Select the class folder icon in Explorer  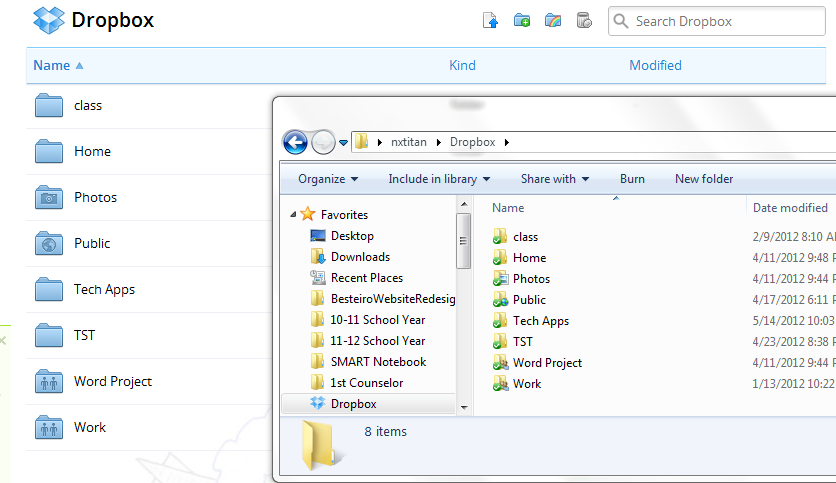(x=500, y=237)
